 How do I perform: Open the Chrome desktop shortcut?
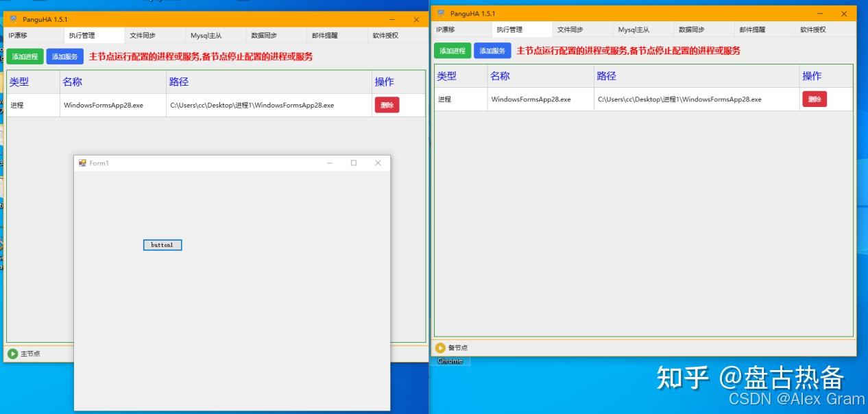tap(450, 361)
